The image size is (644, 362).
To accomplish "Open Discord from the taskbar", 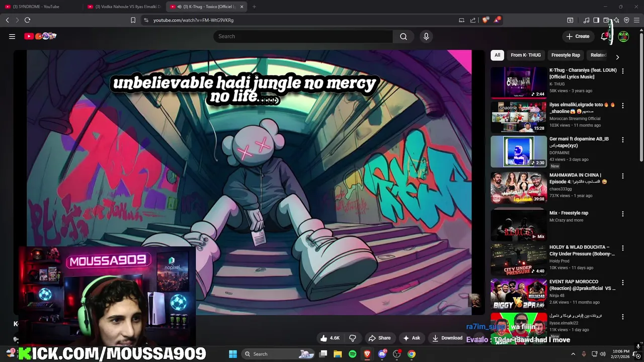I will point(382,354).
